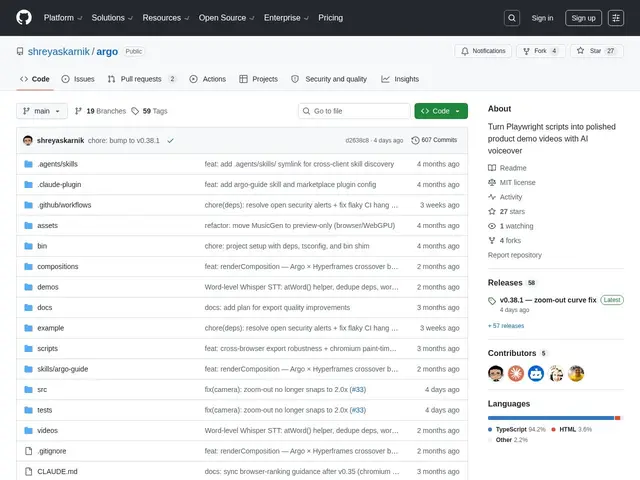Open the + 57 releases link
The image size is (640, 480).
[506, 326]
